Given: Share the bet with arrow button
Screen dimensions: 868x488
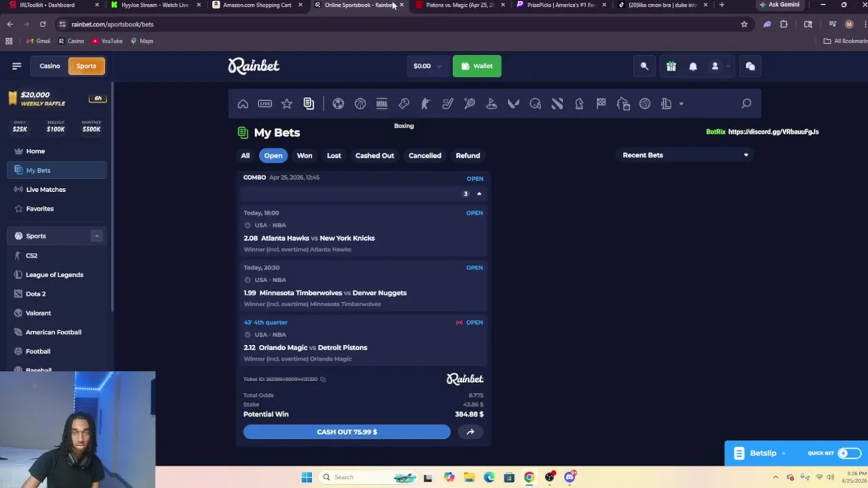Looking at the screenshot, I should (x=470, y=432).
